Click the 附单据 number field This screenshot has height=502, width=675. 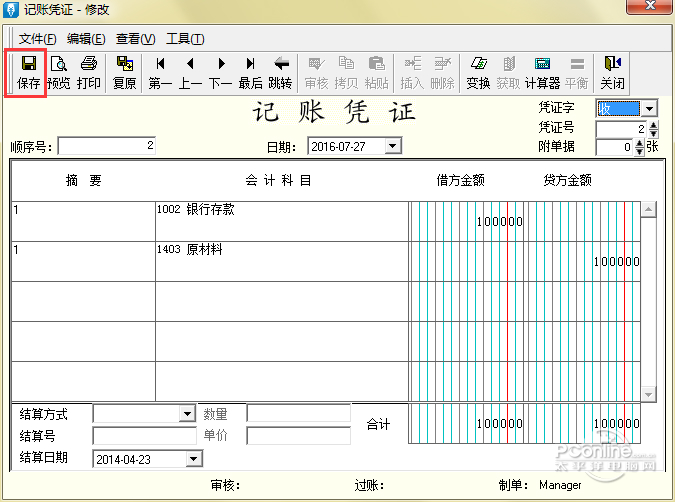[616, 148]
